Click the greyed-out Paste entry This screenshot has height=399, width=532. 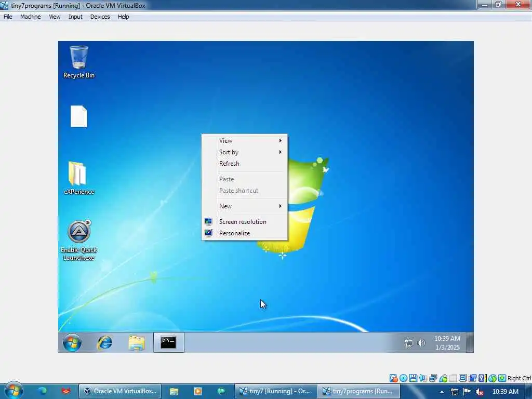[244, 179]
